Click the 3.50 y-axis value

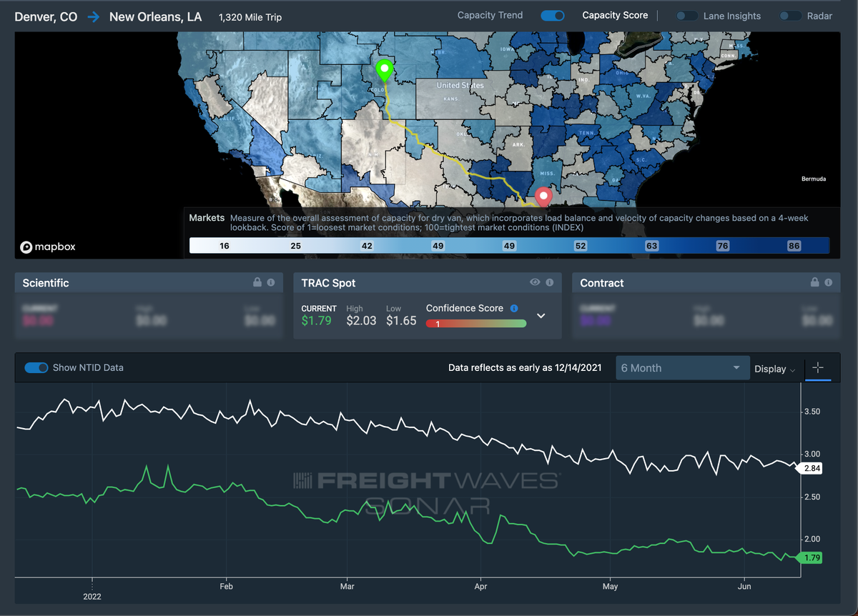pyautogui.click(x=812, y=412)
